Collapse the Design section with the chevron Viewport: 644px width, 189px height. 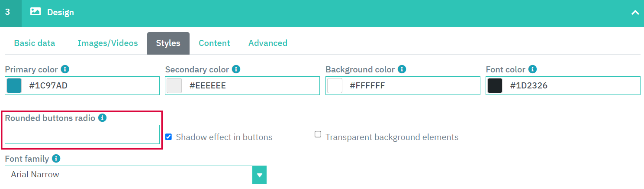pyautogui.click(x=635, y=13)
